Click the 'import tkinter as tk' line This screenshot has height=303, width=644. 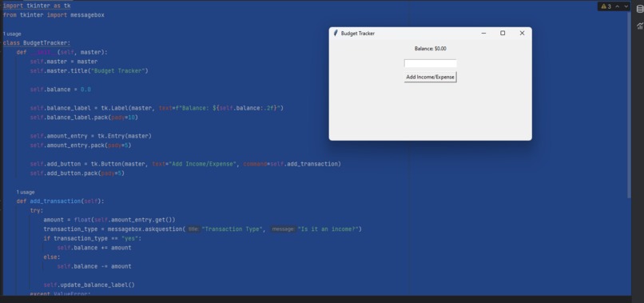tap(37, 6)
